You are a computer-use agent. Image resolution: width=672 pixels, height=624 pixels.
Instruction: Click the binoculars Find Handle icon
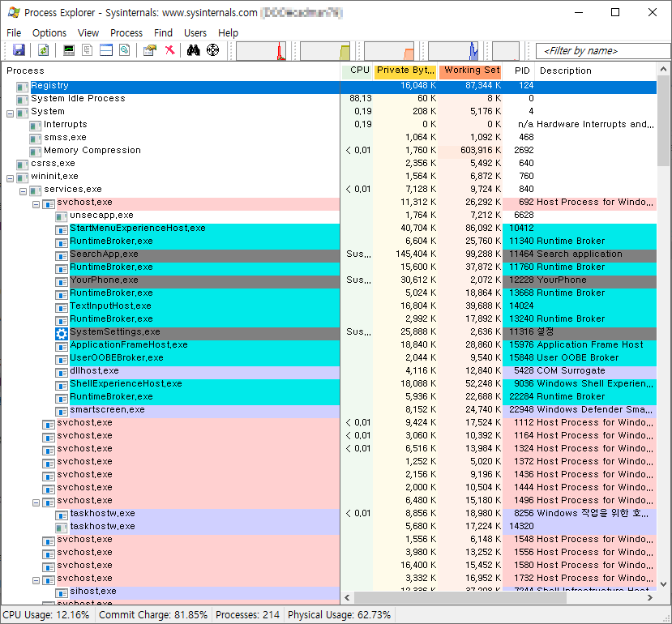193,50
